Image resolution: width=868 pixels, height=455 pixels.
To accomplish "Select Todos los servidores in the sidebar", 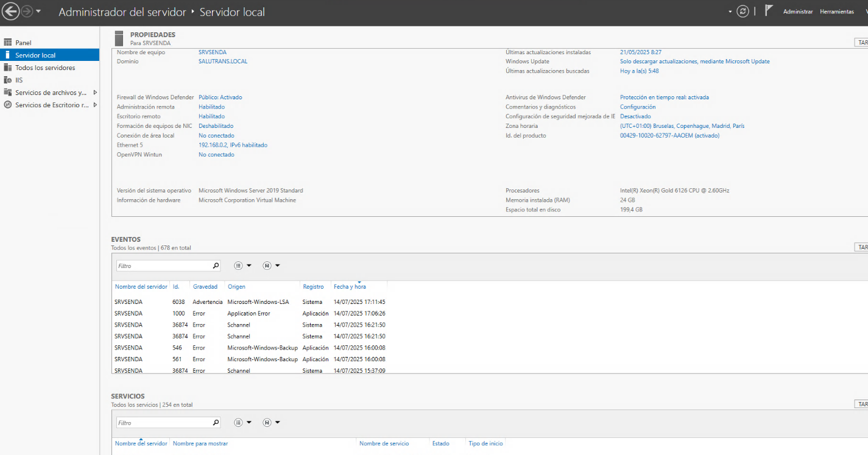I will point(45,68).
